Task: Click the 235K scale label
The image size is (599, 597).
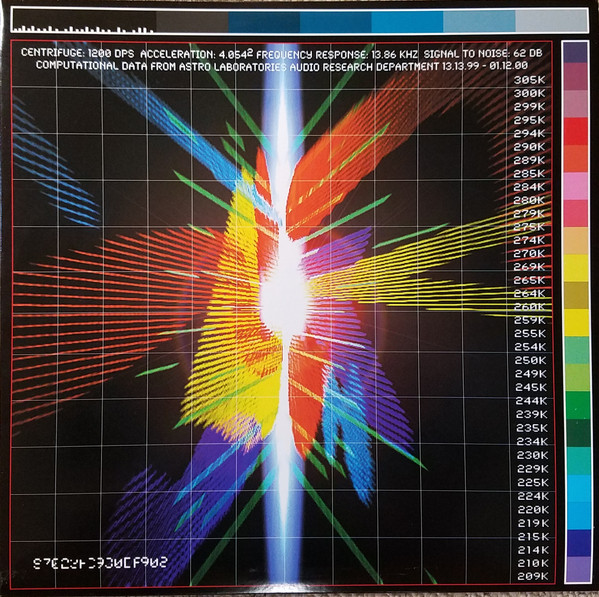Action: (x=532, y=428)
